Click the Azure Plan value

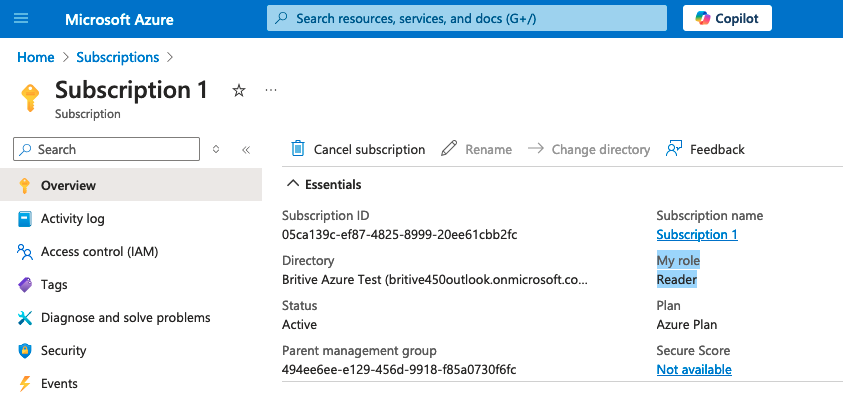687,325
